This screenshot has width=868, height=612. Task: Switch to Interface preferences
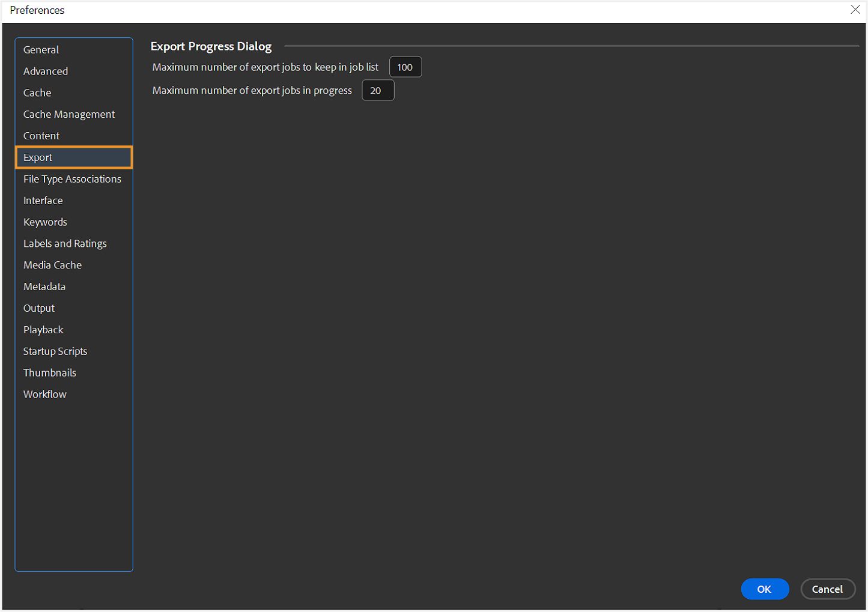tap(43, 200)
